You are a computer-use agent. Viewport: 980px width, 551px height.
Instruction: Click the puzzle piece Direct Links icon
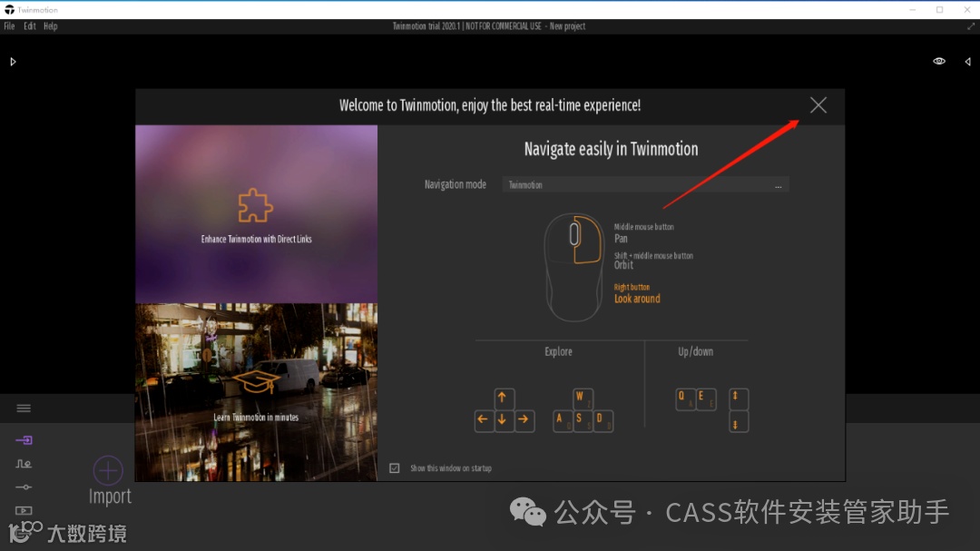tap(255, 205)
